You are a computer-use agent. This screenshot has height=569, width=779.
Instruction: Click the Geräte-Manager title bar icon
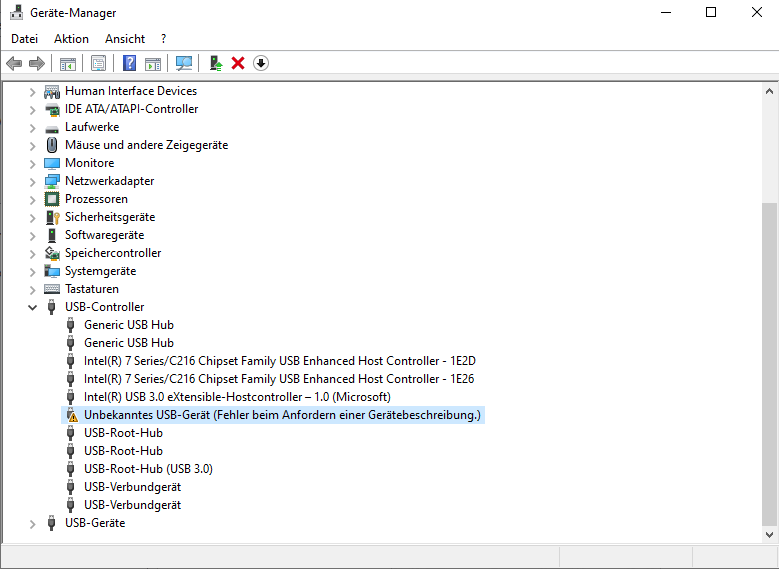pyautogui.click(x=16, y=12)
